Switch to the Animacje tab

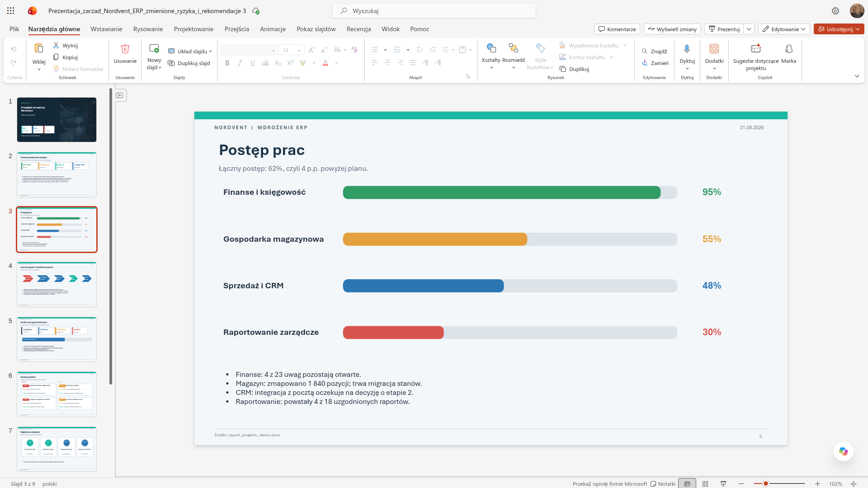tap(273, 29)
